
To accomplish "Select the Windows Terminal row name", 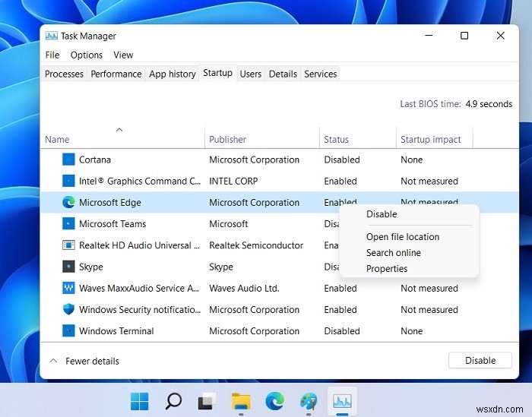I will tap(116, 331).
